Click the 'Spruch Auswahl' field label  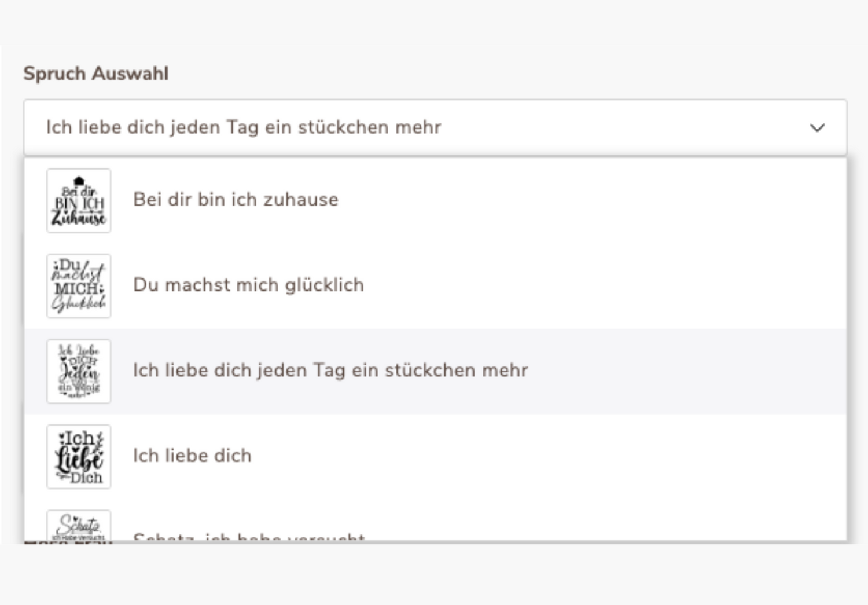96,74
